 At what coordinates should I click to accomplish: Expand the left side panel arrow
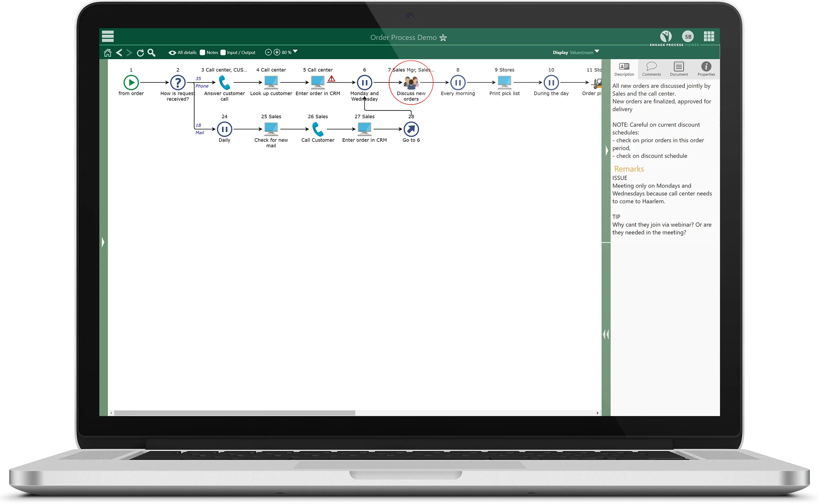coord(103,242)
